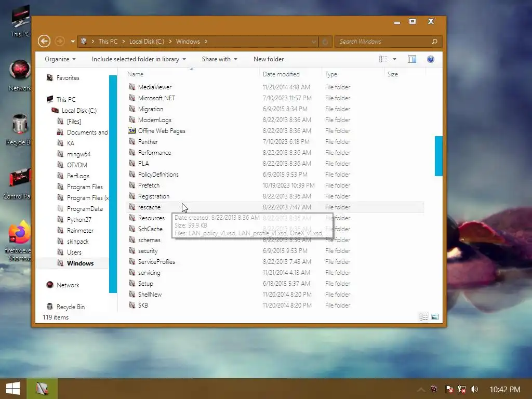Switch to details view using status bar icon
This screenshot has width=532, height=399.
[423, 317]
